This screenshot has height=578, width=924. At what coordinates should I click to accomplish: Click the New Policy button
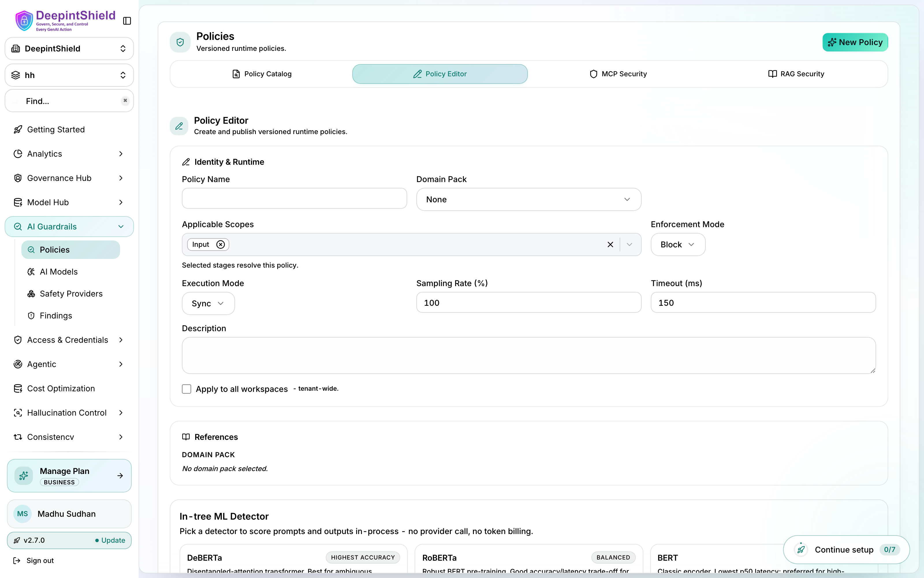click(x=855, y=42)
